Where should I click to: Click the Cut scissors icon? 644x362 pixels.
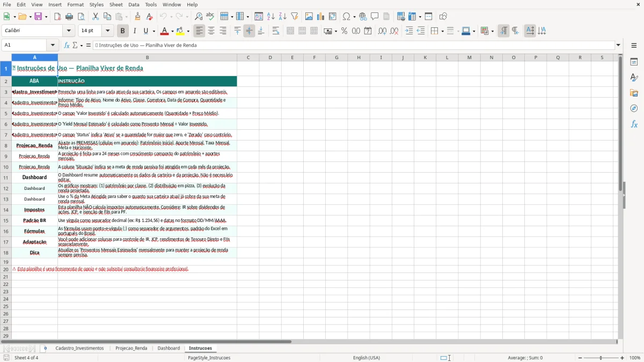pyautogui.click(x=96, y=17)
